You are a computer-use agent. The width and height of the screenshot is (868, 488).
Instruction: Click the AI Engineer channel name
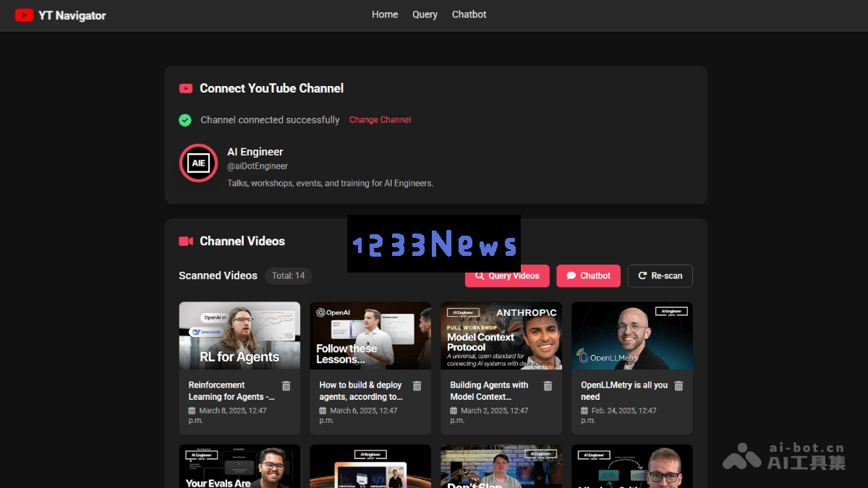pos(255,152)
